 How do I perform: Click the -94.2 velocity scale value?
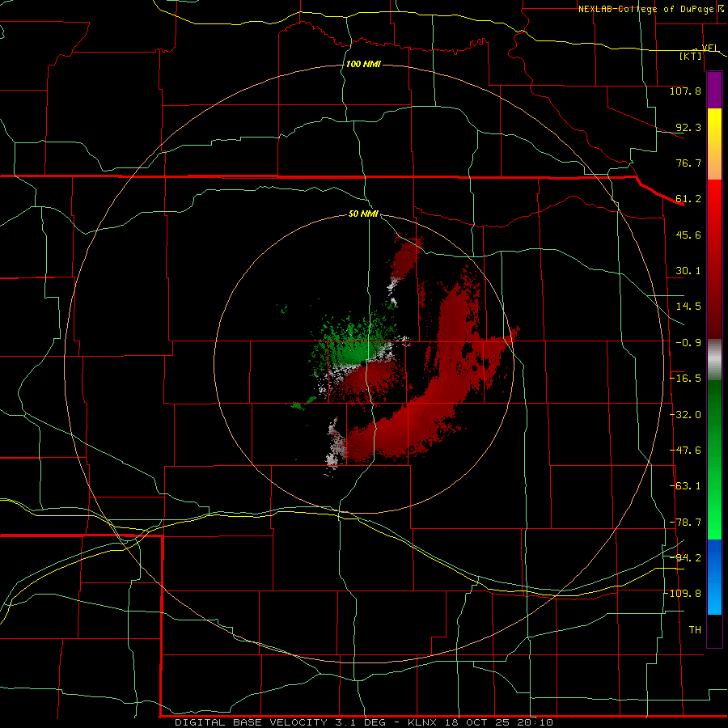[x=685, y=558]
